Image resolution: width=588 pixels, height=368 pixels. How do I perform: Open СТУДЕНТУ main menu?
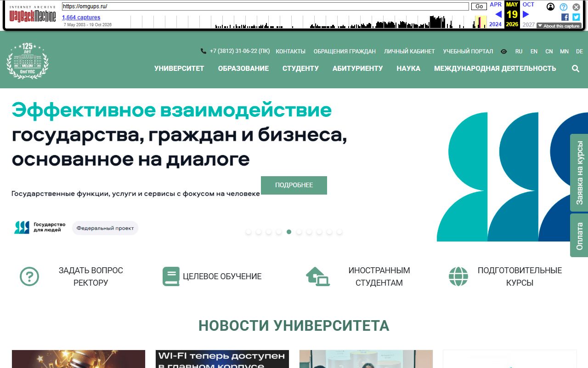pos(300,69)
